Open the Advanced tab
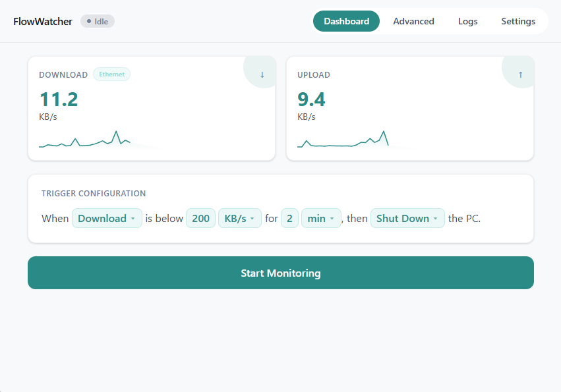The width and height of the screenshot is (561, 392). coord(413,21)
